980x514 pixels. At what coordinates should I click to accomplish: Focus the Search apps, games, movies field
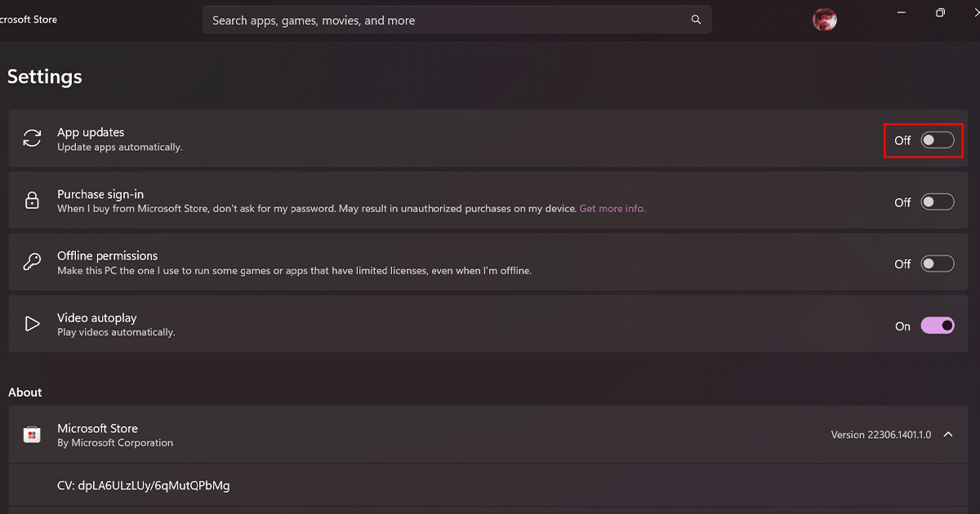coord(441,20)
